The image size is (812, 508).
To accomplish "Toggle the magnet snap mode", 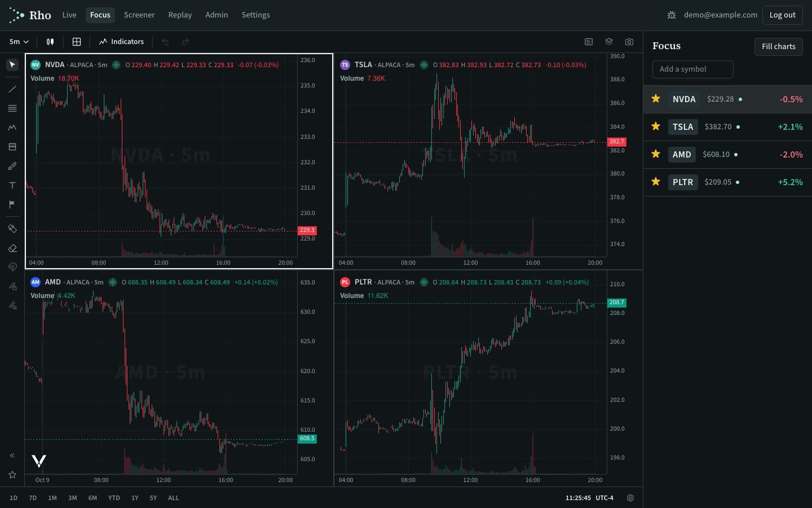I will click(12, 267).
